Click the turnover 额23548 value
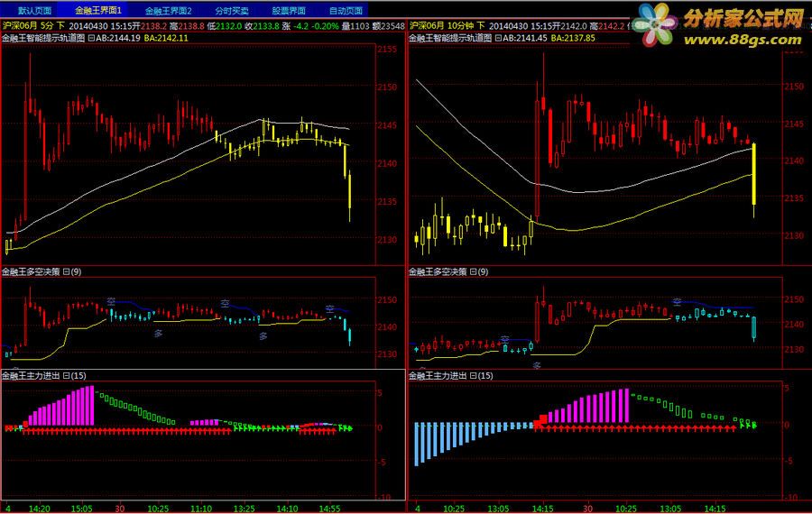The image size is (812, 514). (x=388, y=25)
